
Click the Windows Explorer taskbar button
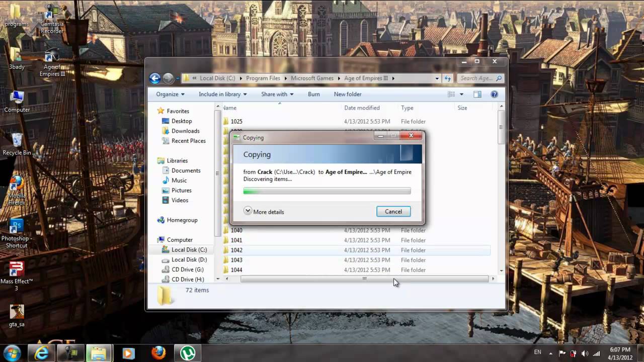[x=100, y=353]
